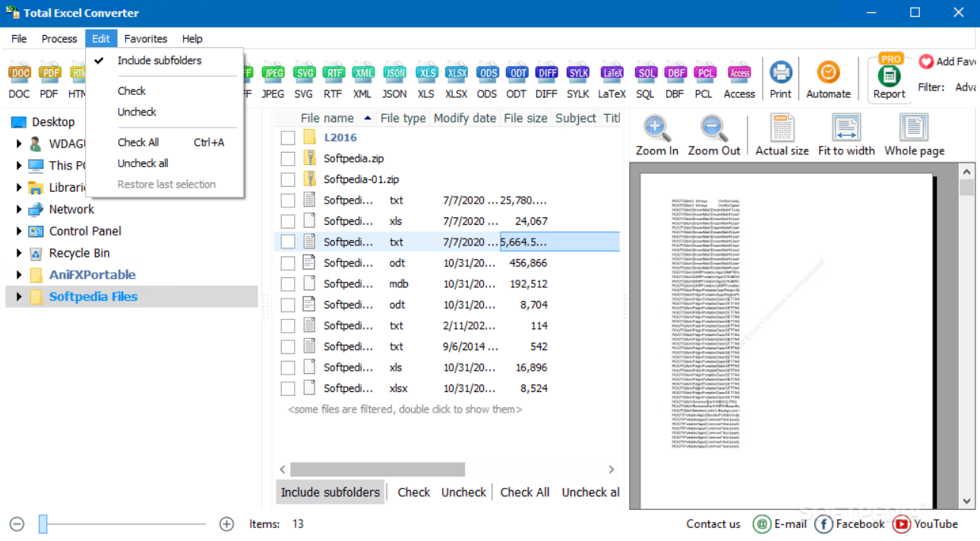Click the bottom bar Uncheck button
The width and height of the screenshot is (980, 541).
pos(463,492)
